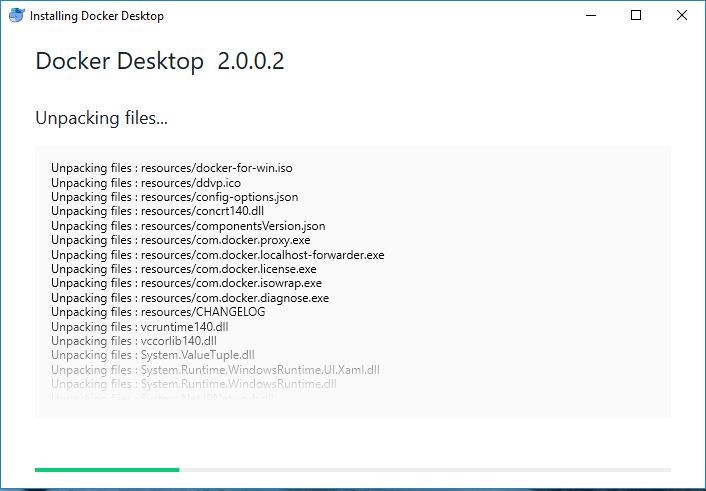Select the resources/com.docker.diagnose.exe log line
This screenshot has height=491, width=706.
[x=190, y=298]
